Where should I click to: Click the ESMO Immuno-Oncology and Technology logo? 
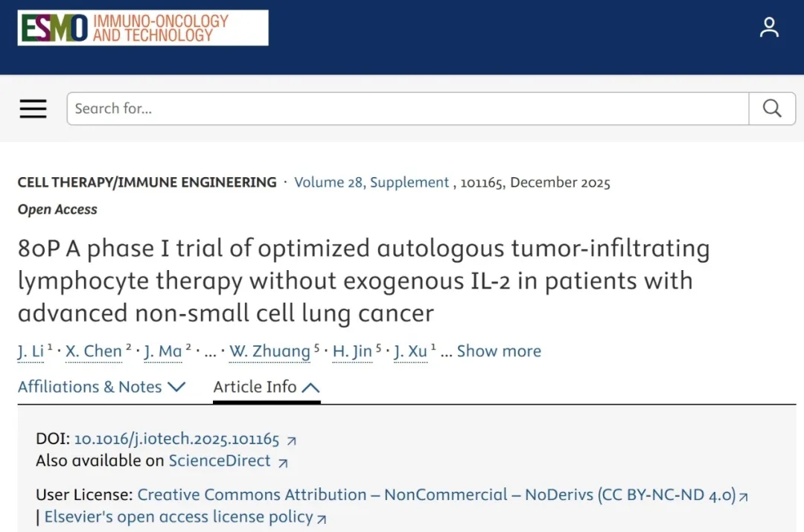click(x=143, y=28)
